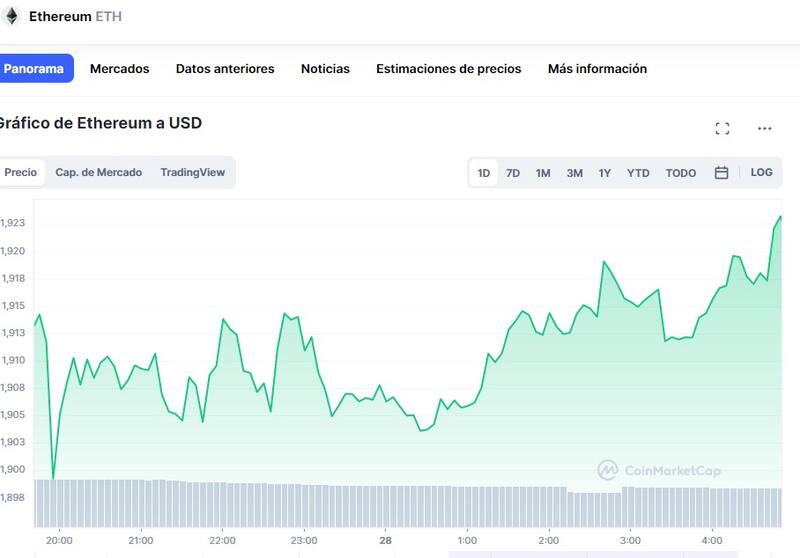Select the 7D time range
This screenshot has height=558, width=800.
[513, 173]
